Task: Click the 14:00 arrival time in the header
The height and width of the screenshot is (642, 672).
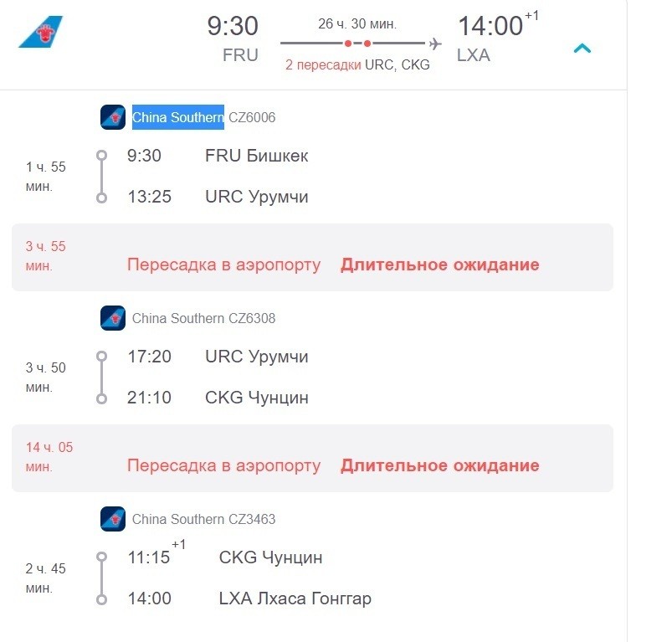Action: pos(490,27)
